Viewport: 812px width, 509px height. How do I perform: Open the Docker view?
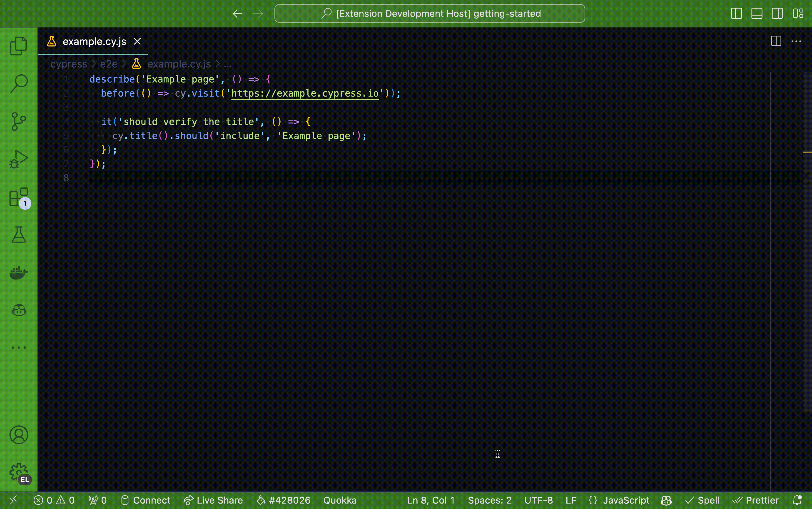click(18, 273)
